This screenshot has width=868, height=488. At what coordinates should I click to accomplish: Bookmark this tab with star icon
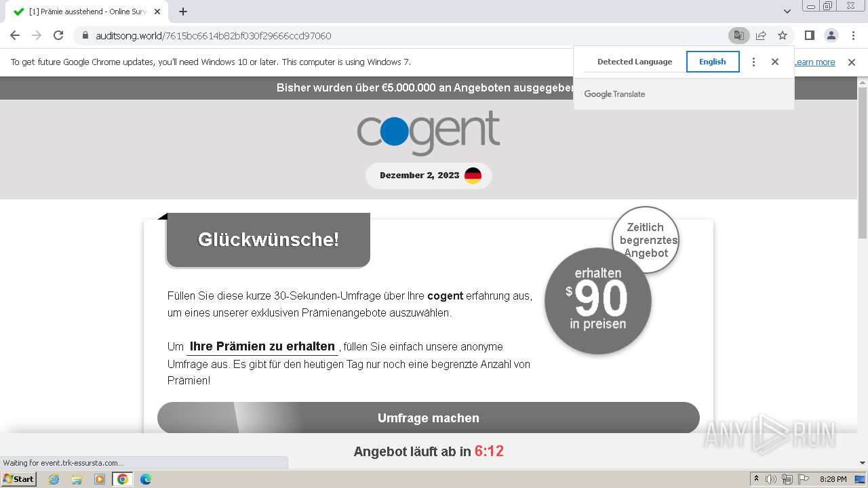tap(783, 35)
